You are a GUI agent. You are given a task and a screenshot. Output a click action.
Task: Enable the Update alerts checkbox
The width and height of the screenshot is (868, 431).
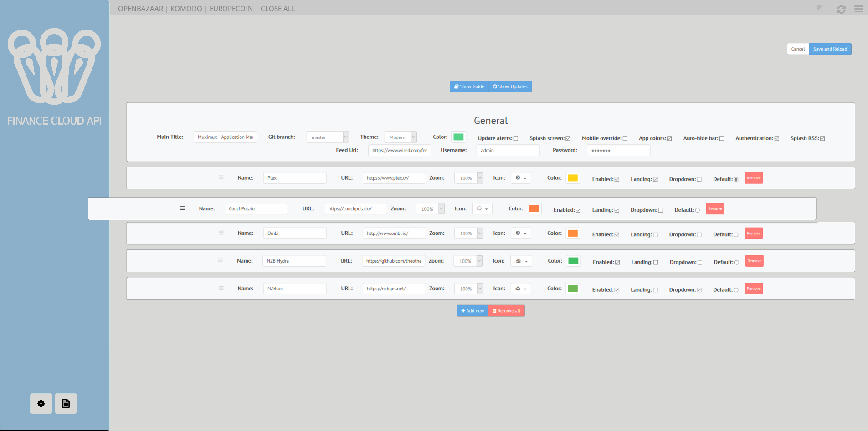(x=516, y=138)
